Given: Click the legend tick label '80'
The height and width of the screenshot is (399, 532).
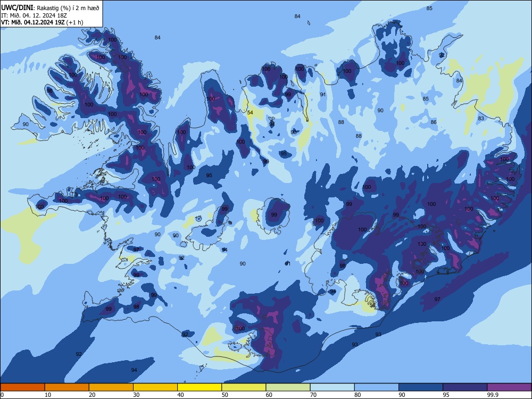Looking at the screenshot, I should (358, 395).
